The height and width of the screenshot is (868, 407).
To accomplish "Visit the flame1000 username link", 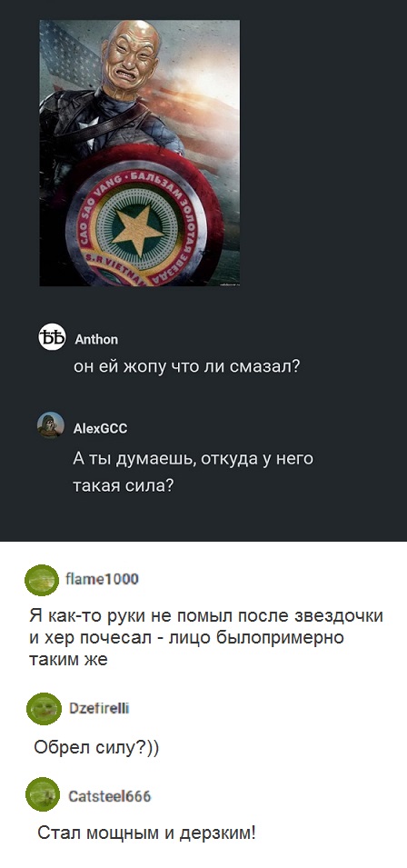I will (102, 579).
